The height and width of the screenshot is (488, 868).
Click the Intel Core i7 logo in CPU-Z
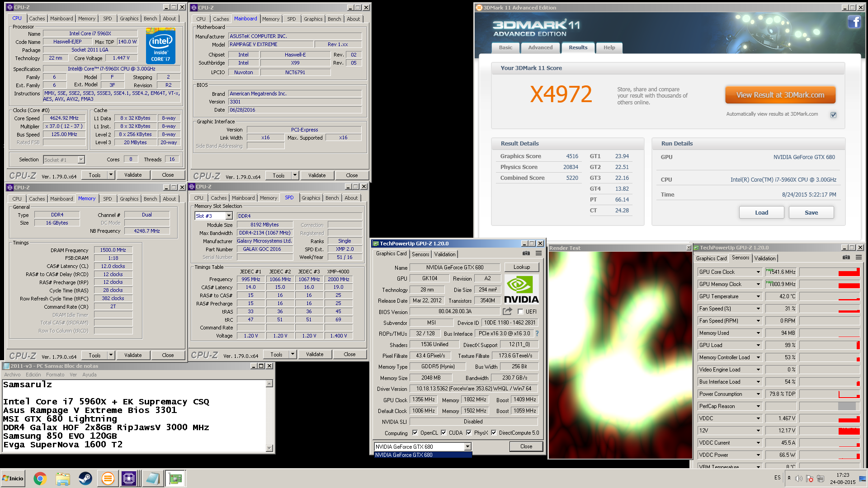(x=160, y=46)
